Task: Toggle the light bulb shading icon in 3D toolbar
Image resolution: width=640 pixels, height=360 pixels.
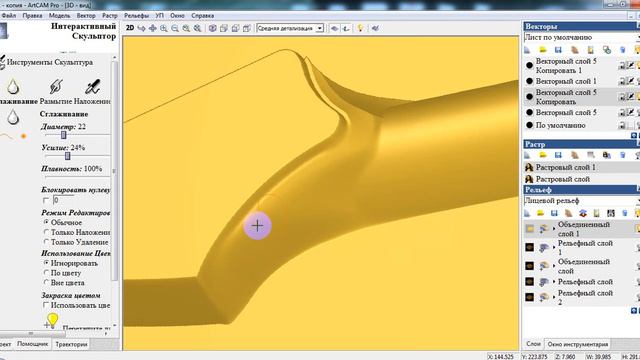Action: pyautogui.click(x=360, y=28)
